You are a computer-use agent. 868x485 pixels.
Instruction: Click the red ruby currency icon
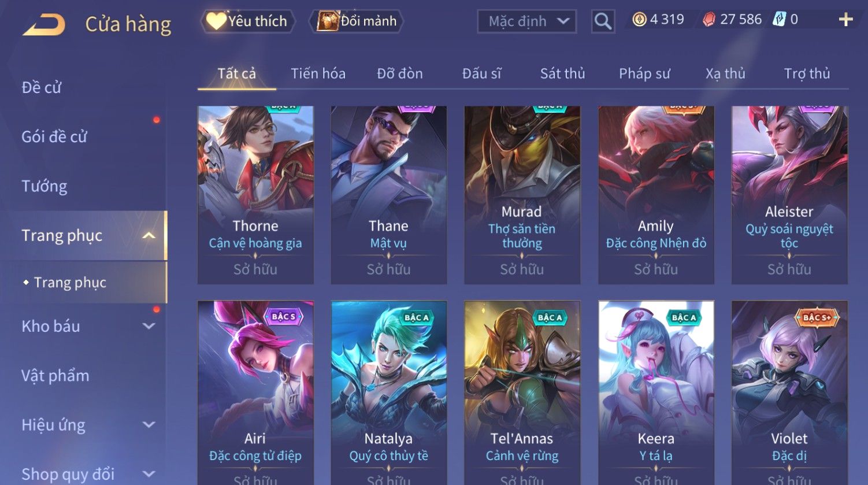709,20
